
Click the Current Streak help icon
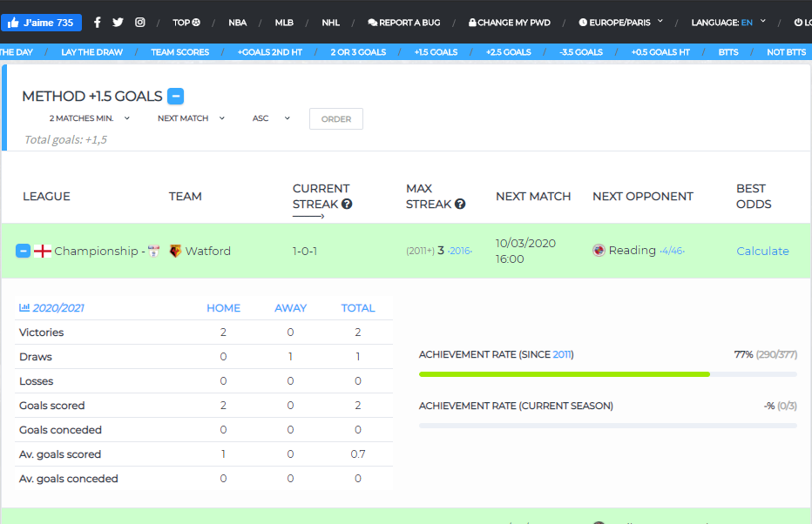(347, 204)
